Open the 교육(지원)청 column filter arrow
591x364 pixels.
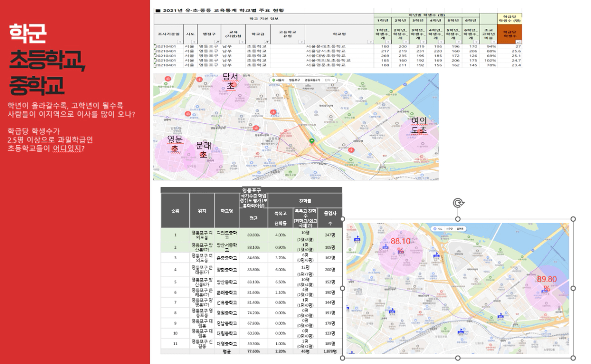(x=242, y=42)
